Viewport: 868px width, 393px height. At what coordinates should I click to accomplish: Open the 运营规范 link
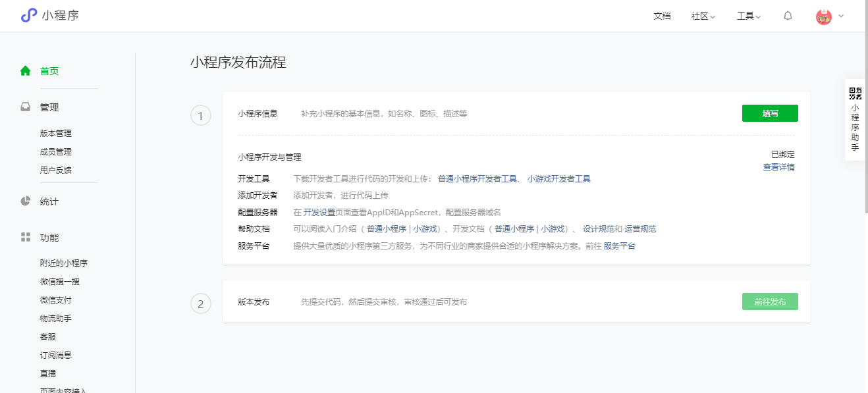point(640,229)
